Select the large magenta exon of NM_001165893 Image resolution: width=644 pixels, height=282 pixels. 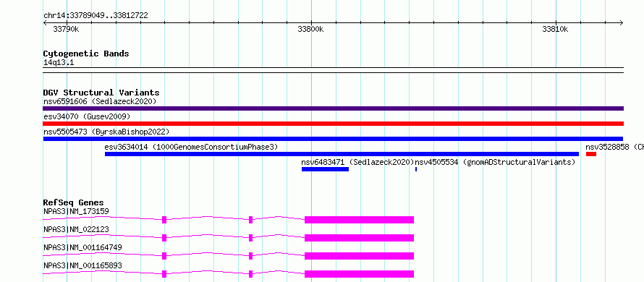tap(359, 274)
